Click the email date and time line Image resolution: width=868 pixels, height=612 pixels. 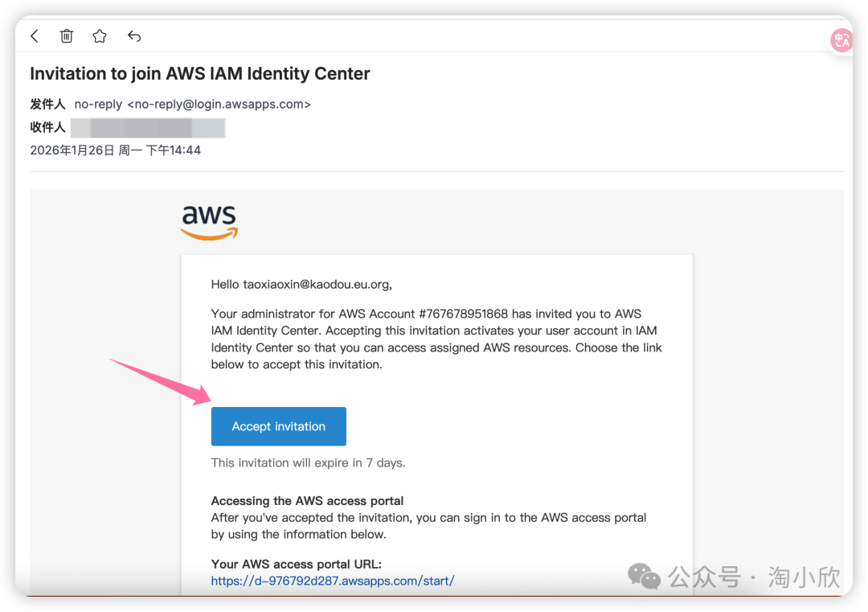pos(116,150)
